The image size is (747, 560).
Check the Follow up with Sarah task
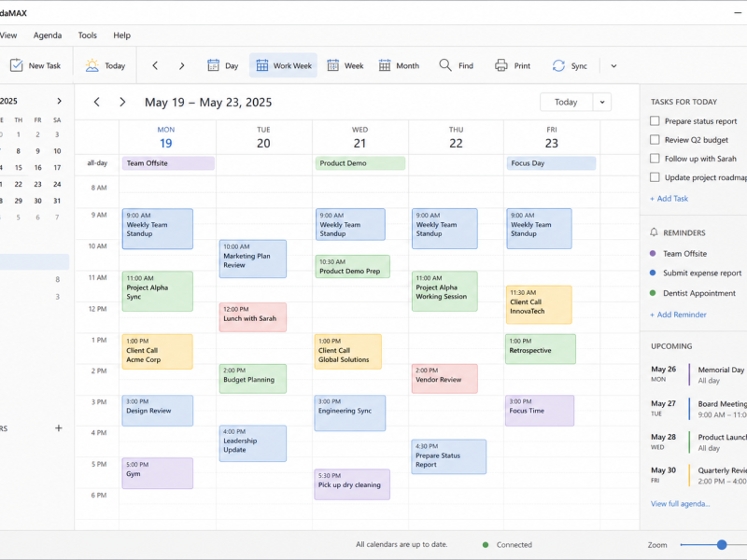[x=655, y=158]
